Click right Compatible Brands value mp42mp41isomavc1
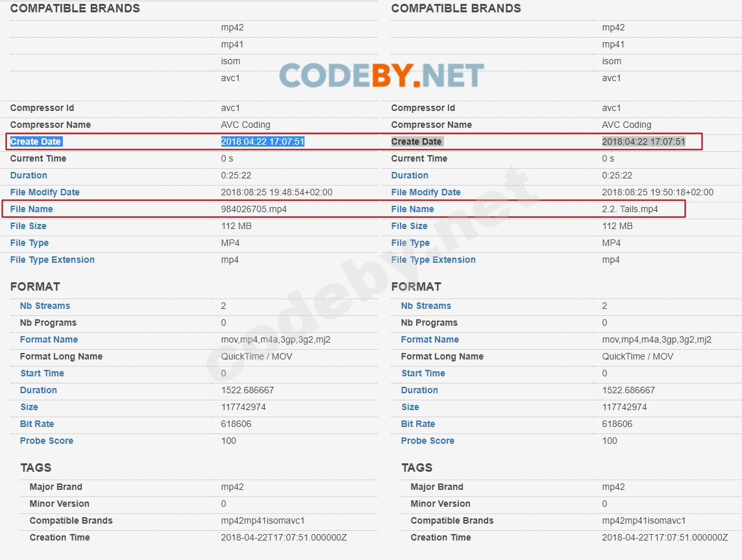The width and height of the screenshot is (742, 560). tap(643, 521)
